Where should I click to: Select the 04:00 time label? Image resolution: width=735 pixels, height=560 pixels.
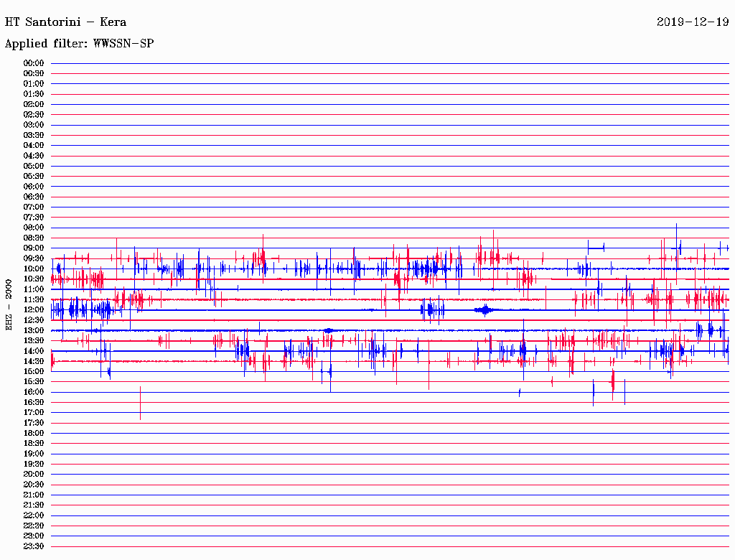(x=34, y=146)
